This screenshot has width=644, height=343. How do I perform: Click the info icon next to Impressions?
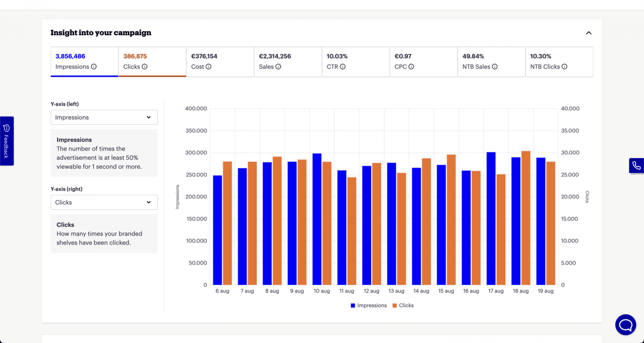[94, 67]
